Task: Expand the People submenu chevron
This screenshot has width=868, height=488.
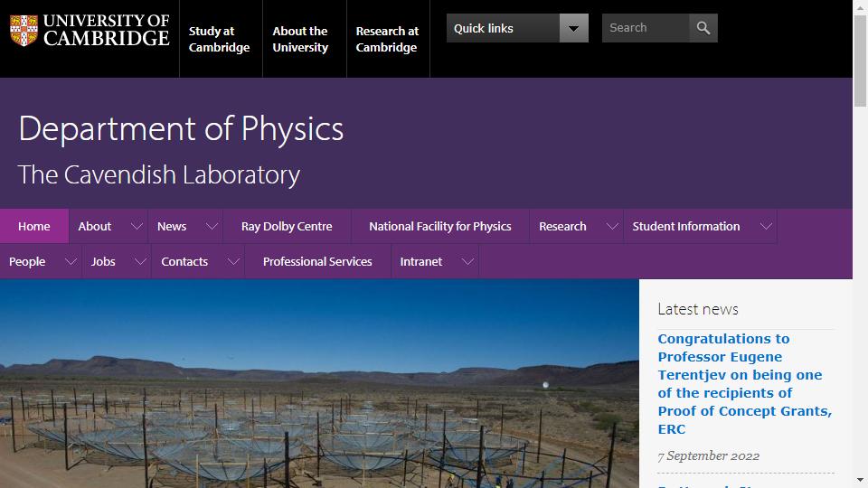Action: 71,261
